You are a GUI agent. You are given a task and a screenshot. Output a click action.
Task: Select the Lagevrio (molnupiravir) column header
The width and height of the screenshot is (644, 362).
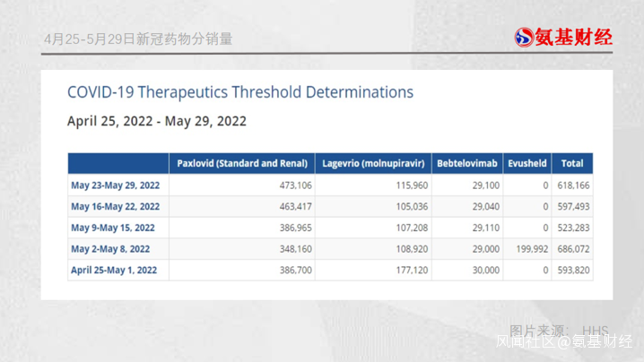click(373, 163)
